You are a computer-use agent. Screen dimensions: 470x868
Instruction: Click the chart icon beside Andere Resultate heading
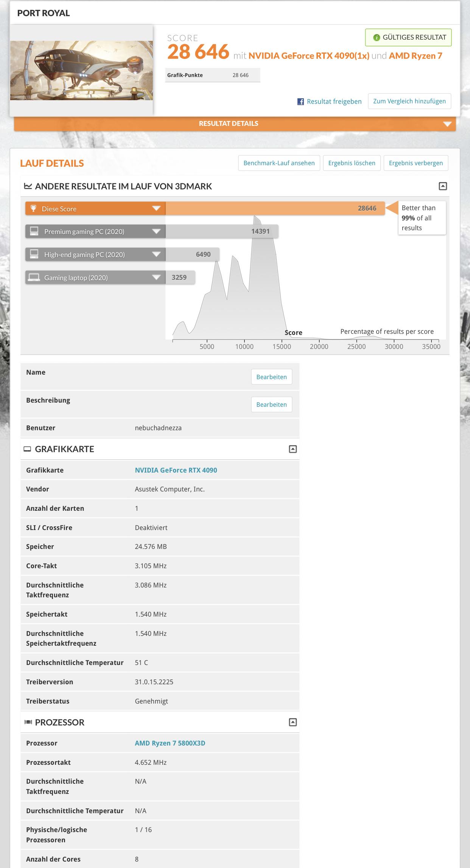click(x=28, y=186)
